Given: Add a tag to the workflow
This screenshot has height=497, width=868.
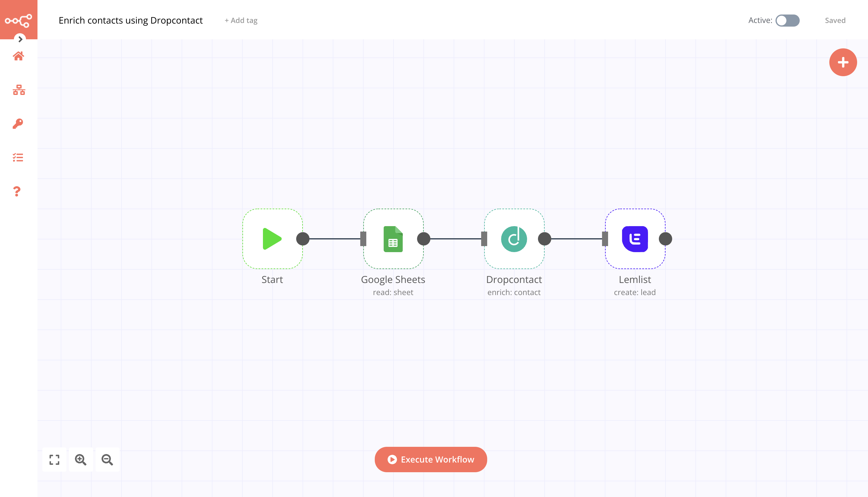Looking at the screenshot, I should (x=241, y=21).
